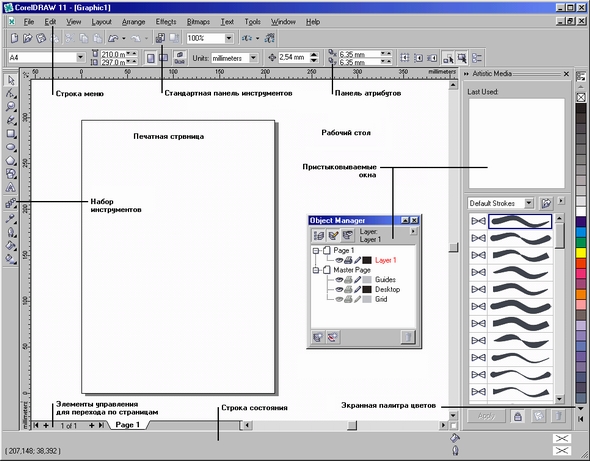The height and width of the screenshot is (461, 590).
Task: Select the Zoom tool magnifier
Action: pos(11,107)
